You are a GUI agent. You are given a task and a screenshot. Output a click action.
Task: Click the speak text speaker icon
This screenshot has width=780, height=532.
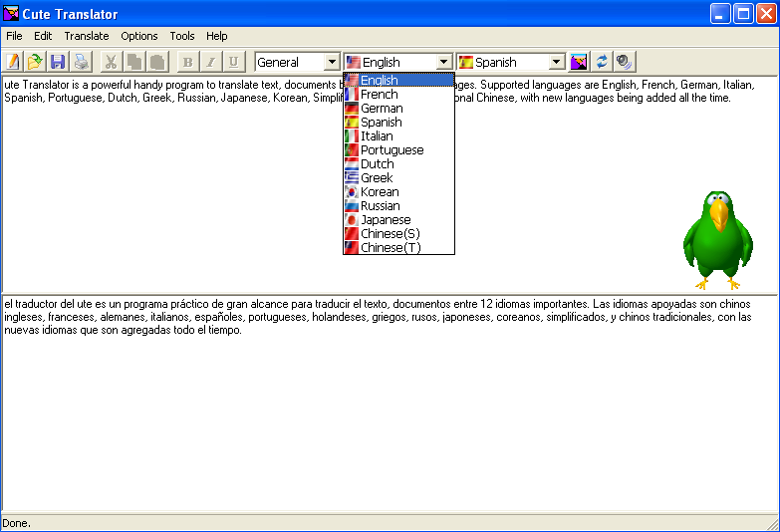coord(624,62)
